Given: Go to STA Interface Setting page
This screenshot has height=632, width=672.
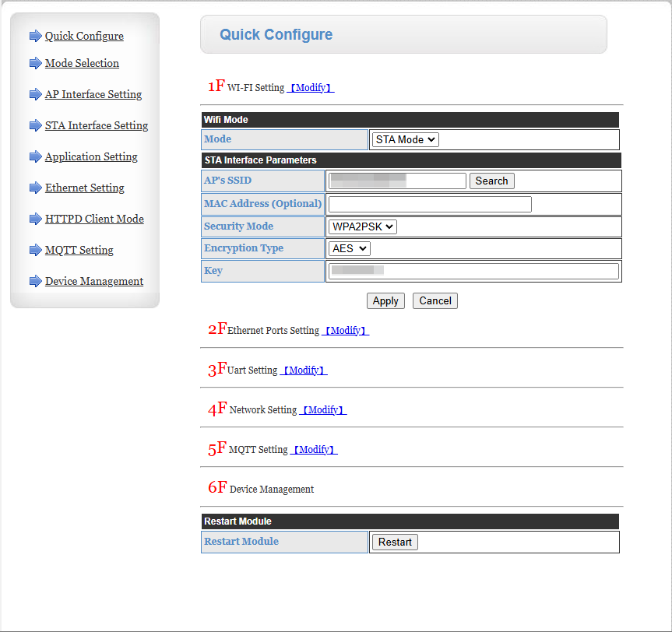Looking at the screenshot, I should pos(97,125).
